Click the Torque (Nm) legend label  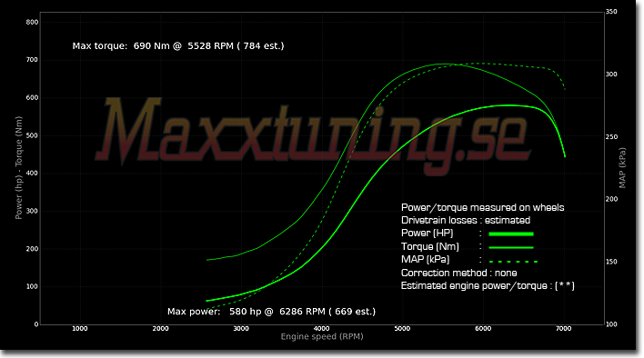point(429,246)
